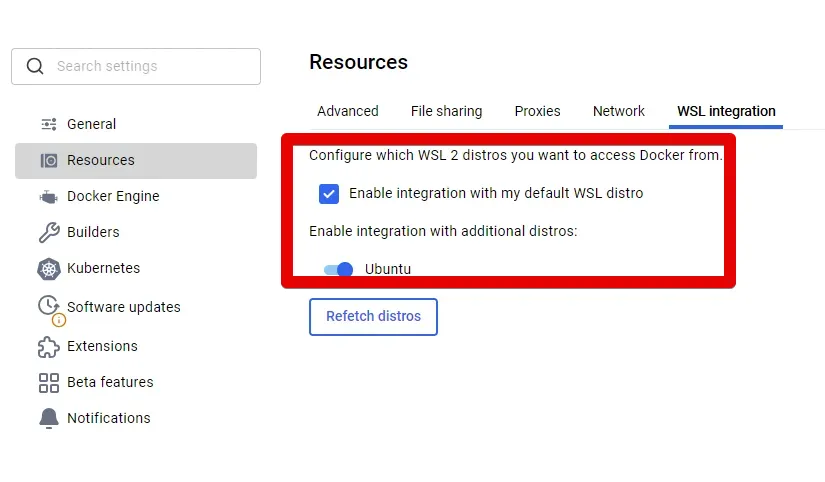Open Software updates section
The width and height of the screenshot is (825, 482).
pyautogui.click(x=124, y=307)
